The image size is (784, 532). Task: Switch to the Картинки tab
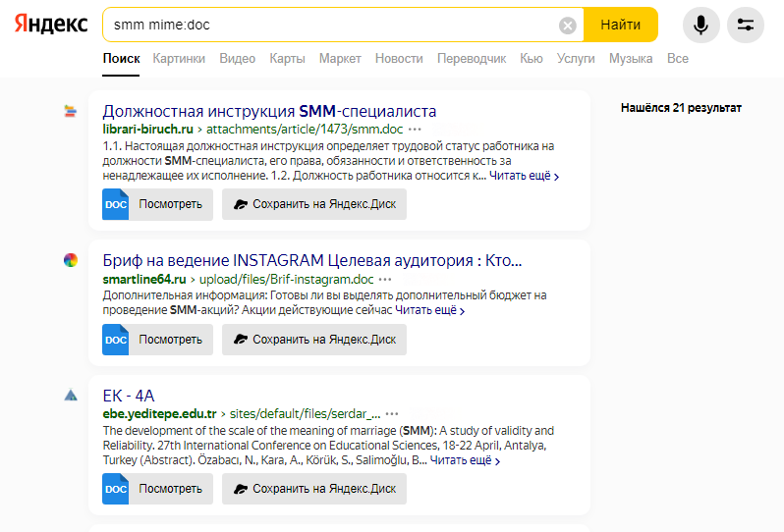click(x=179, y=59)
